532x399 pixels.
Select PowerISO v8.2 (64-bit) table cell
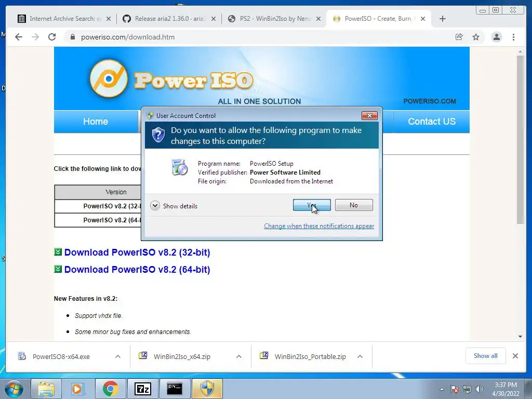pos(98,220)
